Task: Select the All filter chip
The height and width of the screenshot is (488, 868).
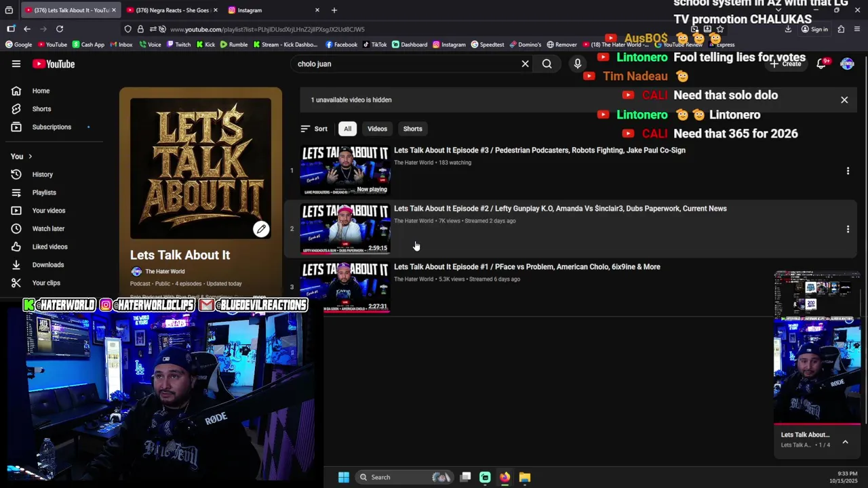Action: [x=347, y=129]
